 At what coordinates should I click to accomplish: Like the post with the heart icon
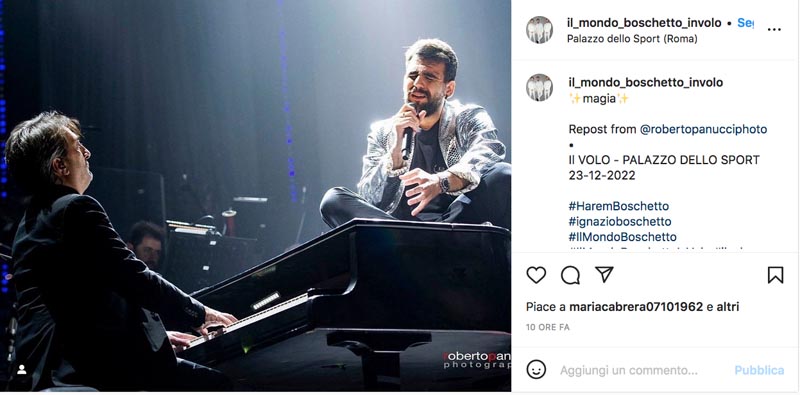click(x=536, y=275)
